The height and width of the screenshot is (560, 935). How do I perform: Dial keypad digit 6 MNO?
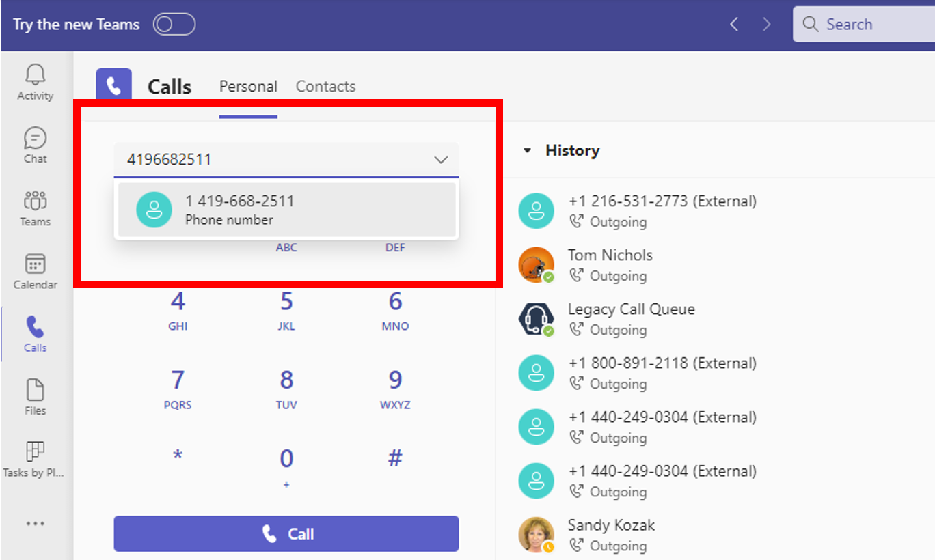[395, 311]
